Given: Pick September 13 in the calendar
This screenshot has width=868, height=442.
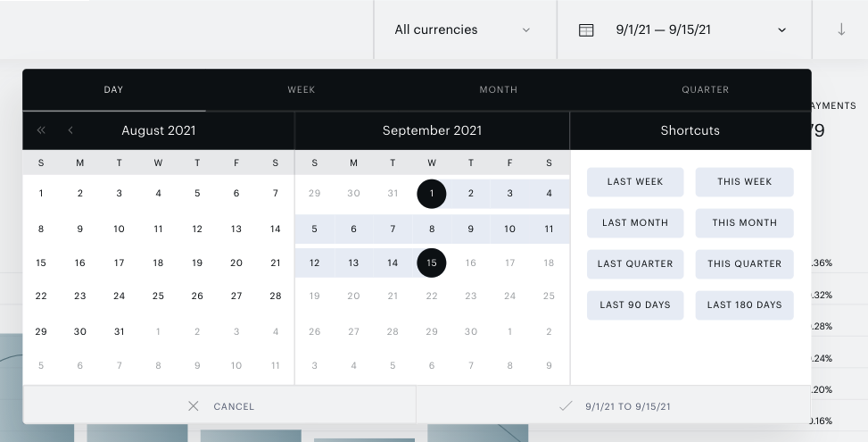Looking at the screenshot, I should [x=353, y=263].
